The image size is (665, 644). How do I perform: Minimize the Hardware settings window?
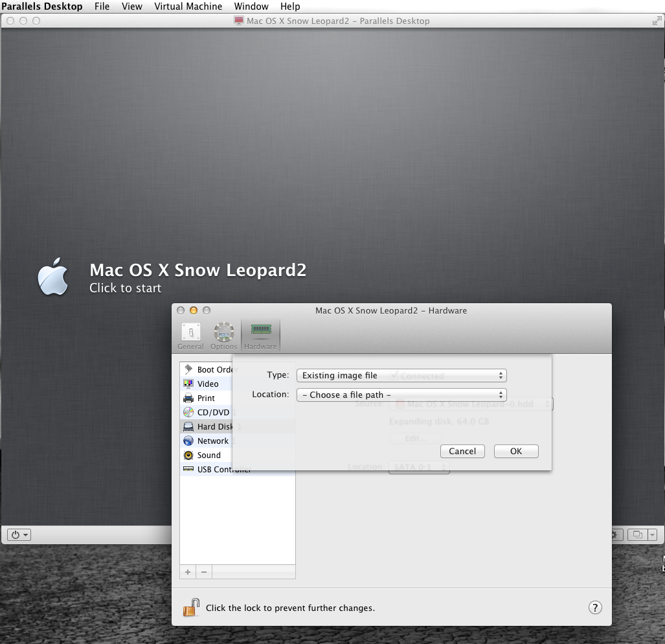[x=194, y=310]
